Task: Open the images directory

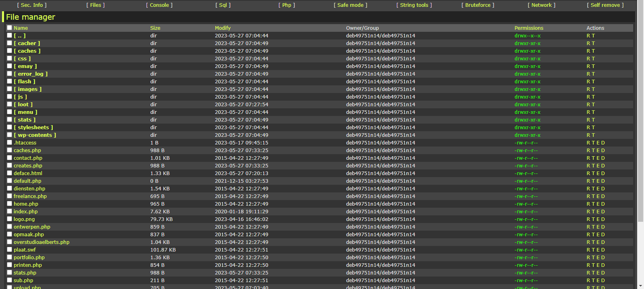Action: 28,89
